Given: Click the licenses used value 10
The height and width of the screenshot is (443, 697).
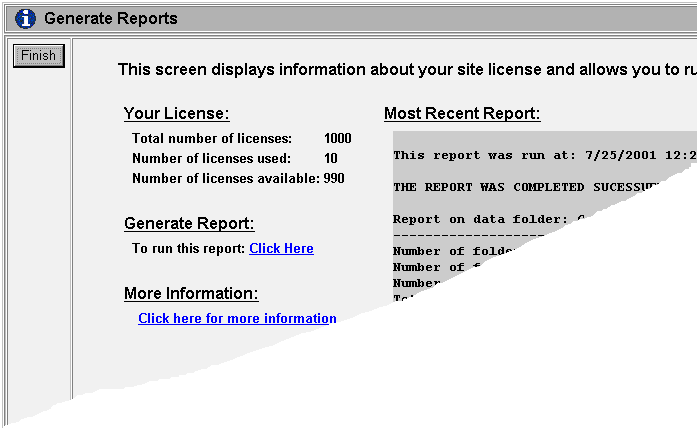Looking at the screenshot, I should (331, 158).
